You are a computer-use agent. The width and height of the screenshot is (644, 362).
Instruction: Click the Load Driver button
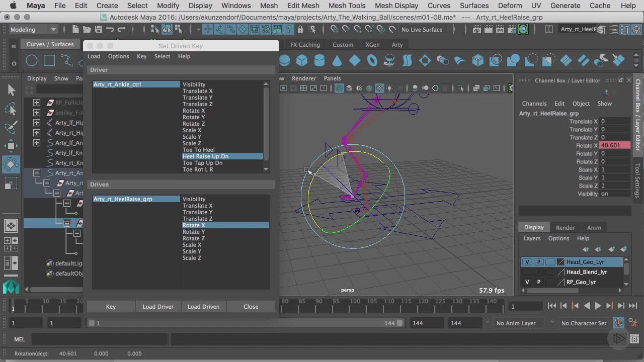(x=158, y=307)
